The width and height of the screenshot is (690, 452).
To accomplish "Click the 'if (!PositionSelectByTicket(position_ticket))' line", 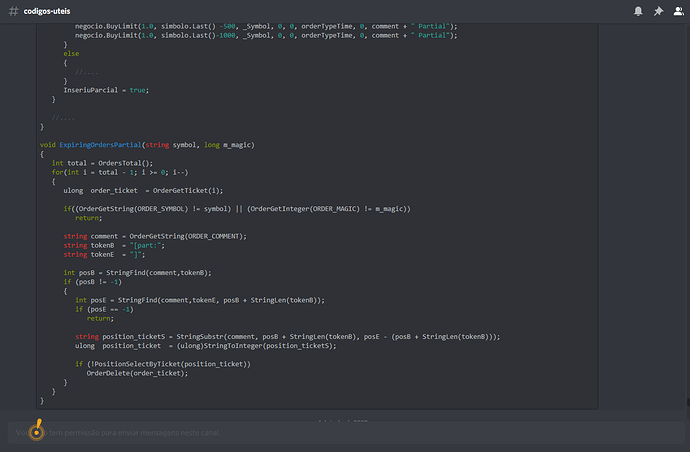I will [163, 364].
